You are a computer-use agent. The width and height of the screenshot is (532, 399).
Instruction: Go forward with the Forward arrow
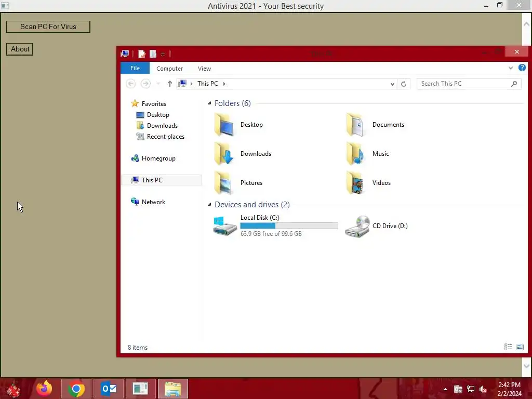[145, 84]
